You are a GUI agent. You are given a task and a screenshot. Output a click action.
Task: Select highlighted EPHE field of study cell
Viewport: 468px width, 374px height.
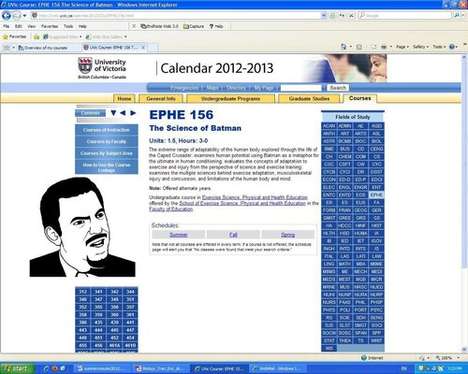coord(376,195)
